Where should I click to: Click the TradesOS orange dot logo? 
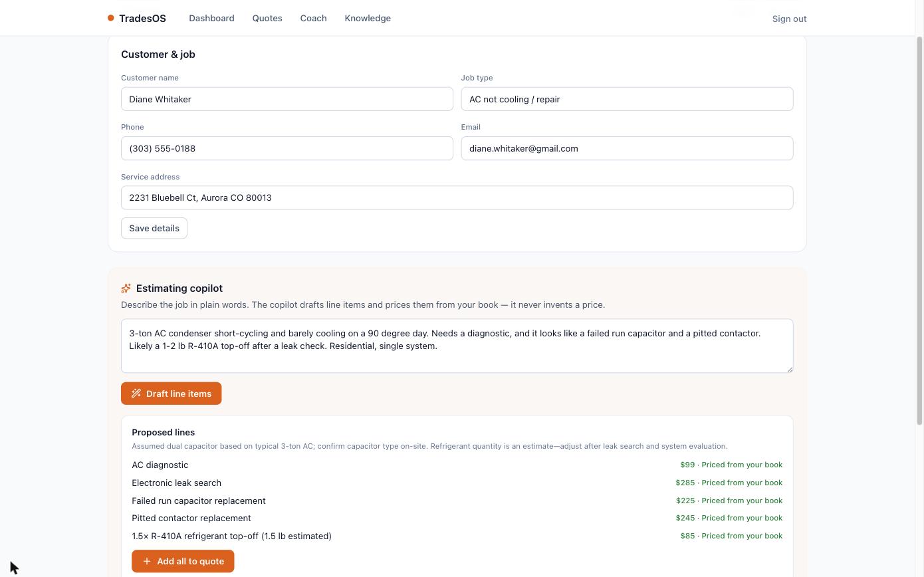[x=111, y=18]
